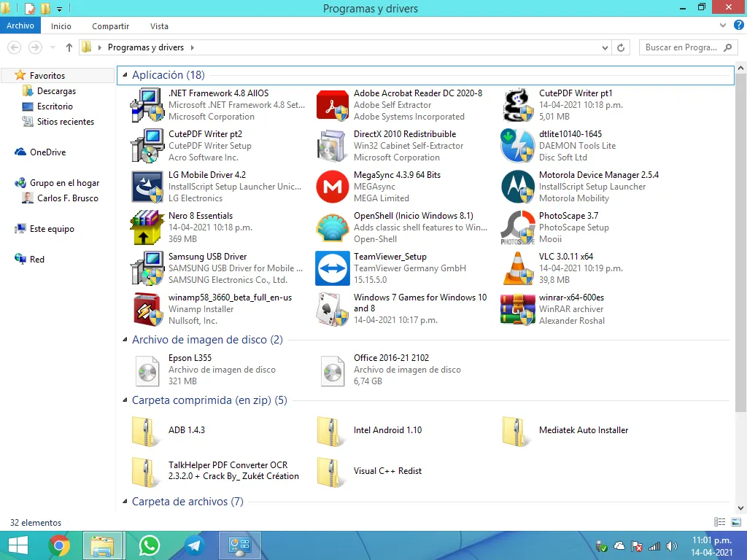
Task: Open Descargas in the navigation pane
Action: 56,91
